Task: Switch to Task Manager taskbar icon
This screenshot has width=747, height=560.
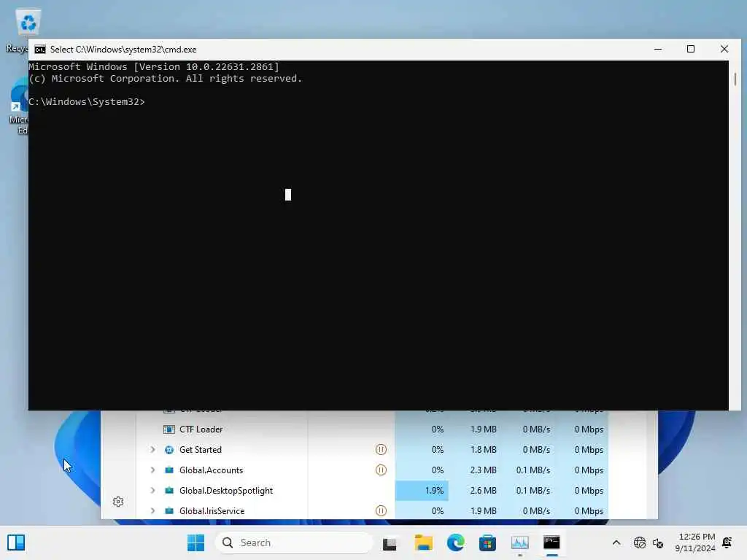Action: click(x=519, y=542)
